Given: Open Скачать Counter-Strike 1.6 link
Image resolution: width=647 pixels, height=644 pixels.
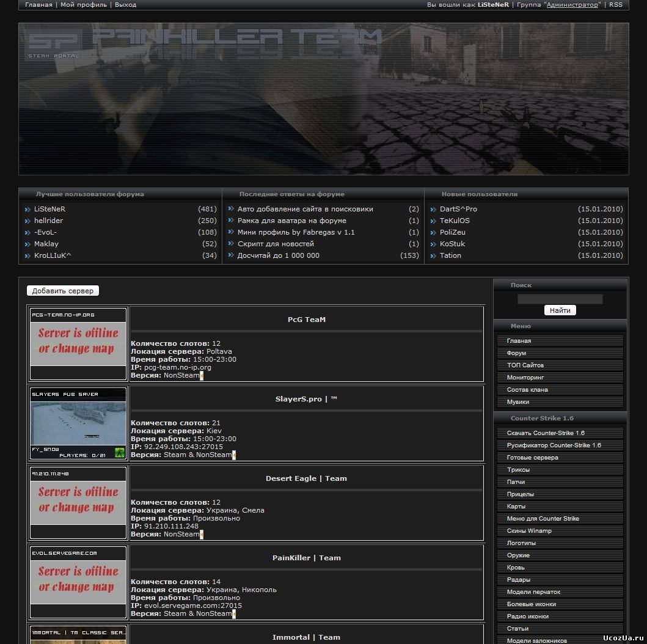Looking at the screenshot, I should 560,433.
